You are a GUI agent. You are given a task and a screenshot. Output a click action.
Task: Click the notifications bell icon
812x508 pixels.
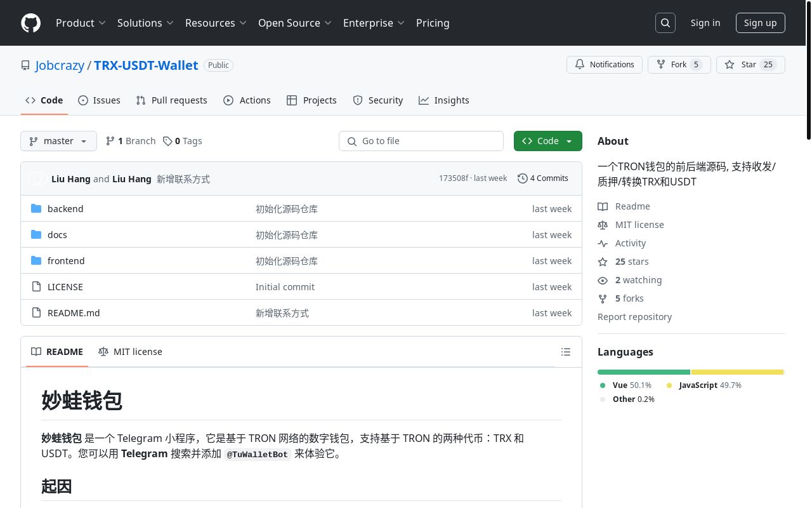[579, 64]
